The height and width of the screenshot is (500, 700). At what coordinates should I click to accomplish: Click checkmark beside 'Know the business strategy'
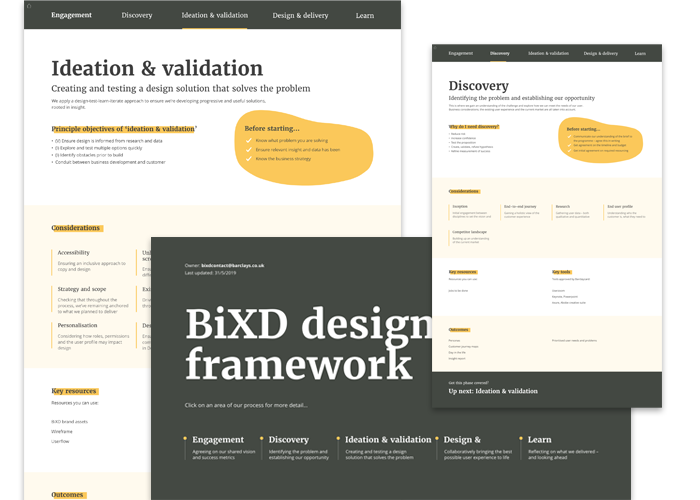point(249,158)
